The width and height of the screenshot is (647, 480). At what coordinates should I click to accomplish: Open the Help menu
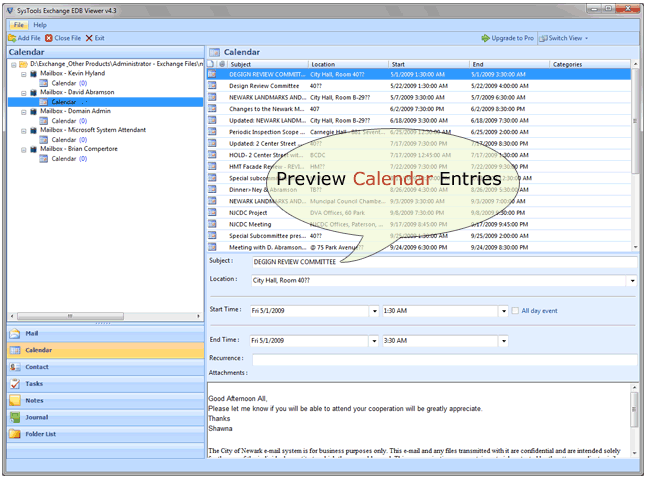coord(40,25)
